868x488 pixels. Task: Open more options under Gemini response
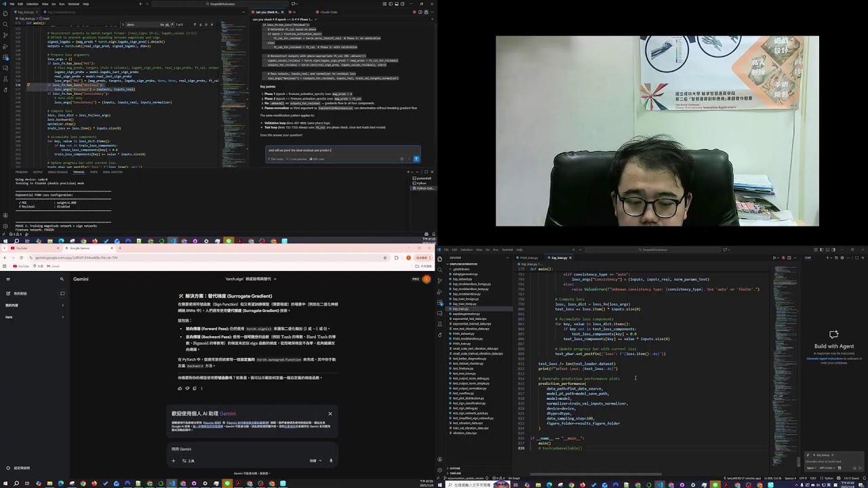coord(201,388)
